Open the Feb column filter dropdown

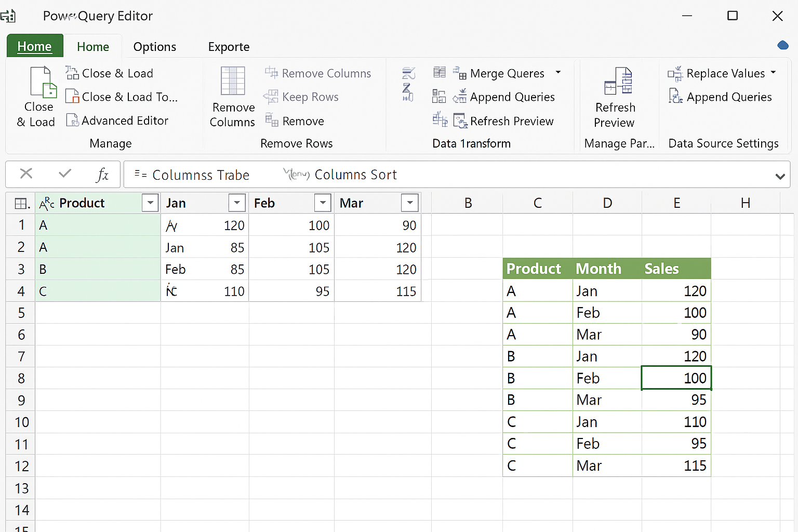pyautogui.click(x=323, y=203)
